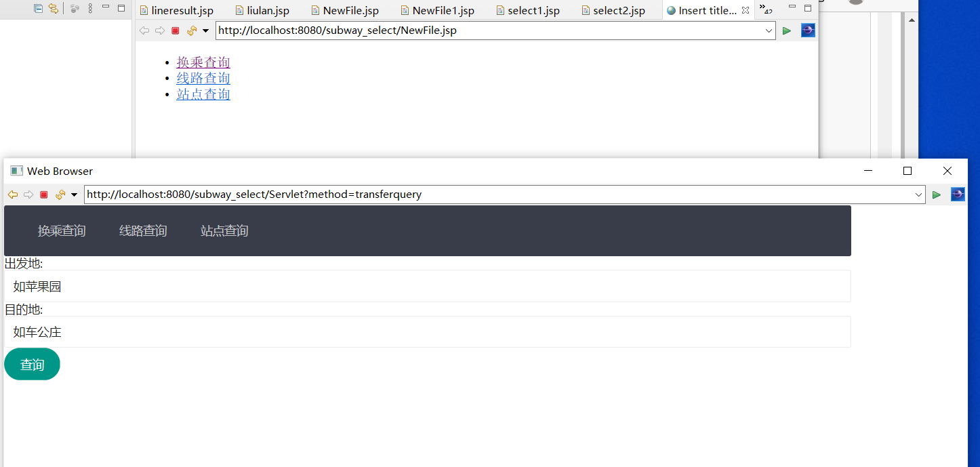Refresh the page in the Eclipse internal browser
The height and width of the screenshot is (467, 980).
[x=192, y=31]
